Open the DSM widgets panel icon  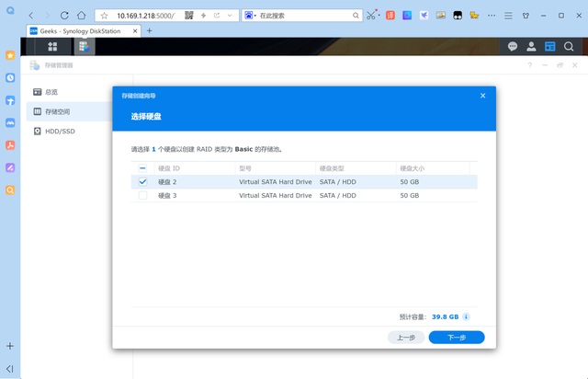(x=549, y=47)
